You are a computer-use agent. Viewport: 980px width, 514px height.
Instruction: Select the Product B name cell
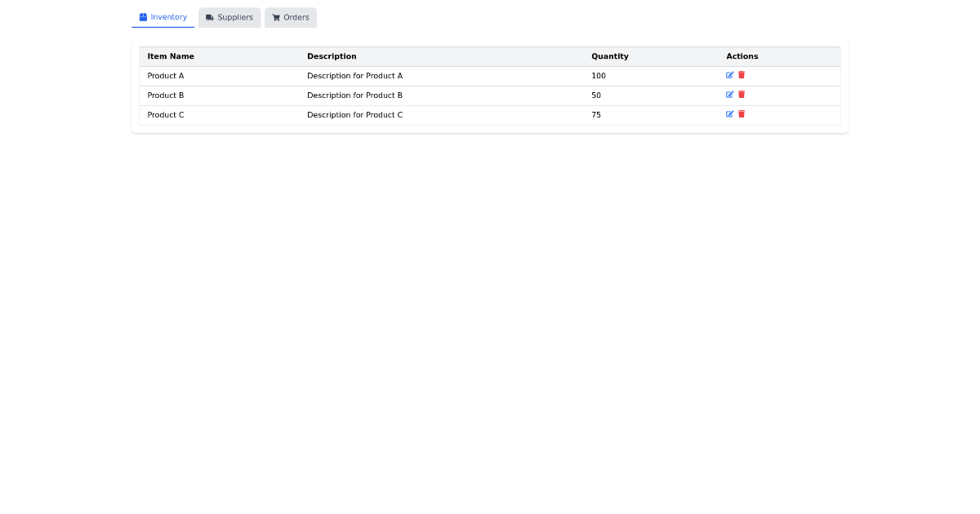(x=166, y=95)
